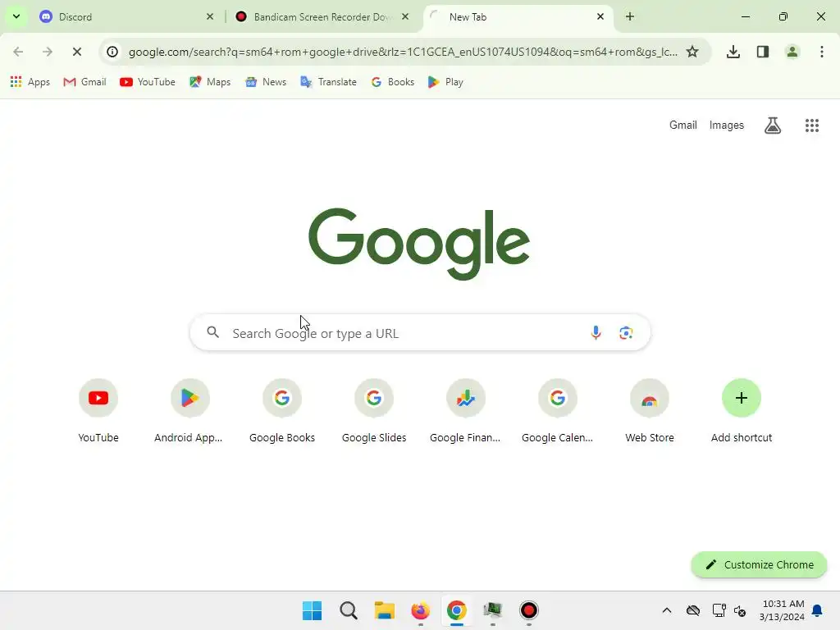The width and height of the screenshot is (840, 630).
Task: View site information icon
Action: click(x=112, y=52)
